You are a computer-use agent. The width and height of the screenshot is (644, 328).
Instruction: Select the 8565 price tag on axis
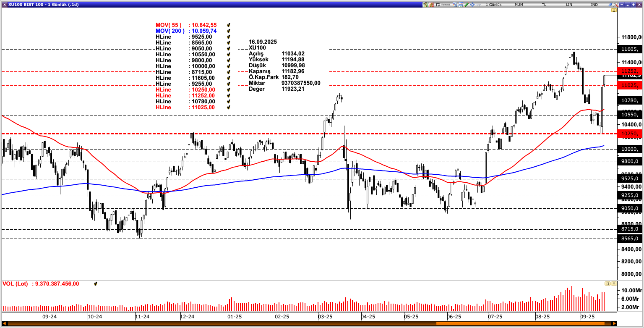[x=630, y=239]
